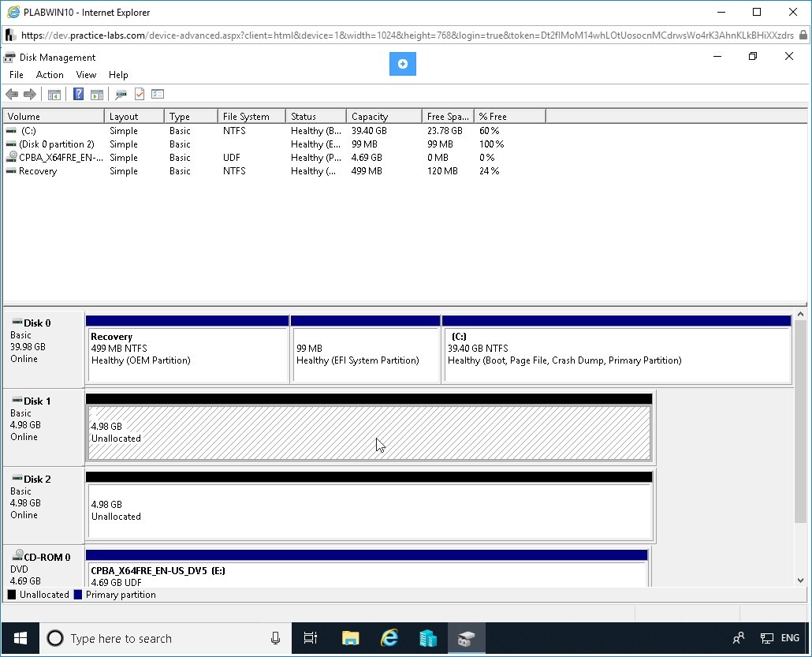Click the ENG language indicator
This screenshot has width=812, height=657.
(790, 638)
